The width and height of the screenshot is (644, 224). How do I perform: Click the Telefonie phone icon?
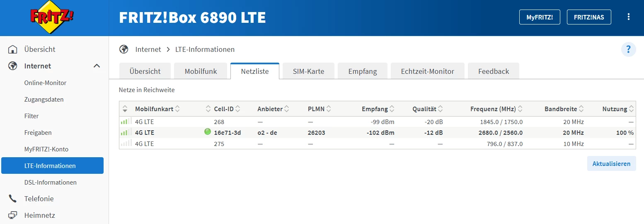point(13,199)
